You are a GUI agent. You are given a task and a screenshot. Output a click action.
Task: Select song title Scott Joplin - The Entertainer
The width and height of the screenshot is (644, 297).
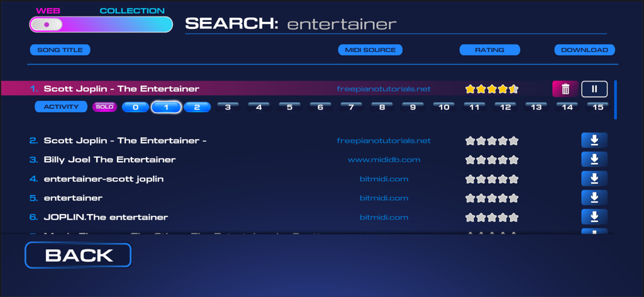(x=121, y=89)
